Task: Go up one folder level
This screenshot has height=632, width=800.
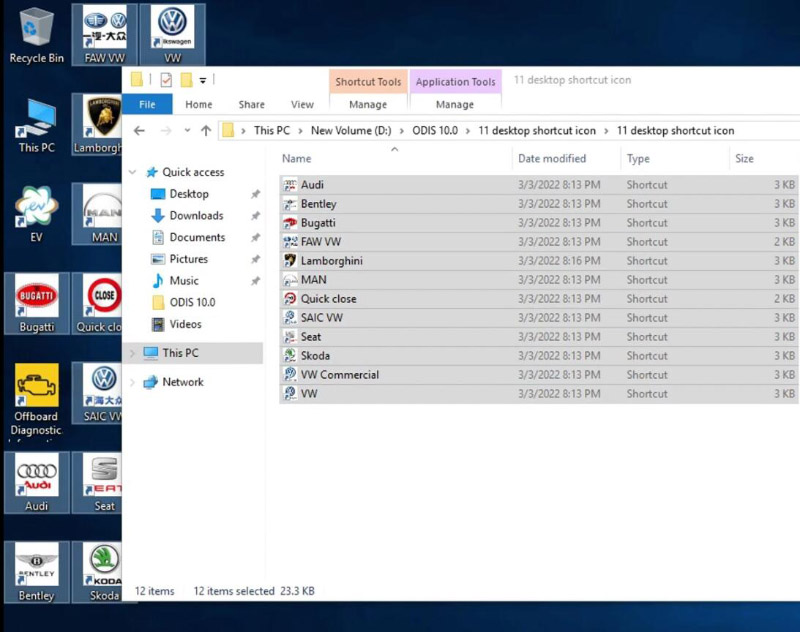Action: (x=206, y=131)
